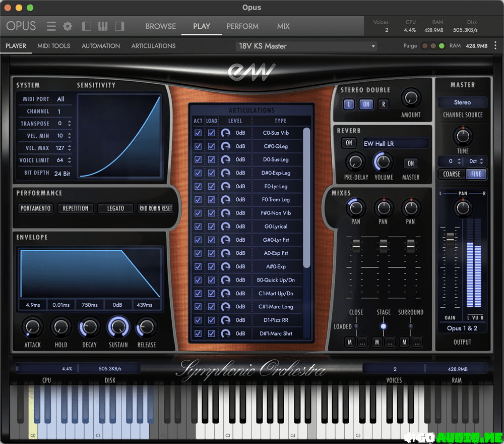Image resolution: width=504 pixels, height=444 pixels.
Task: Click the Transpose stepper arrows
Action: [70, 124]
